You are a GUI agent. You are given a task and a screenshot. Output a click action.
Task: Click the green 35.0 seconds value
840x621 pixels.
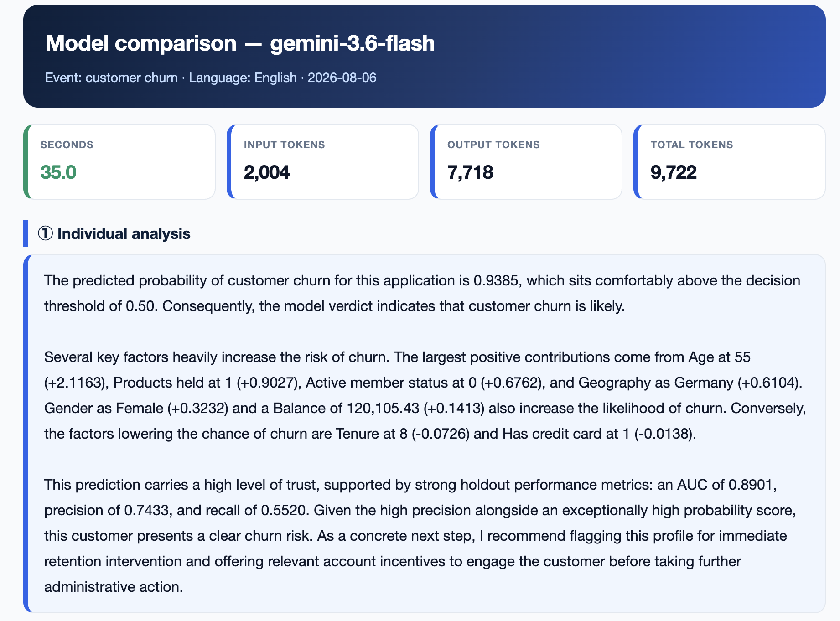(58, 172)
